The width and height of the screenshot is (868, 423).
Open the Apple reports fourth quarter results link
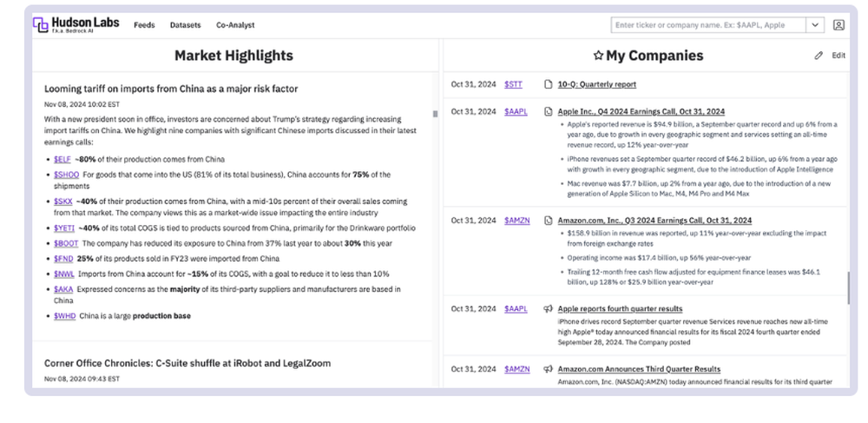pos(620,308)
